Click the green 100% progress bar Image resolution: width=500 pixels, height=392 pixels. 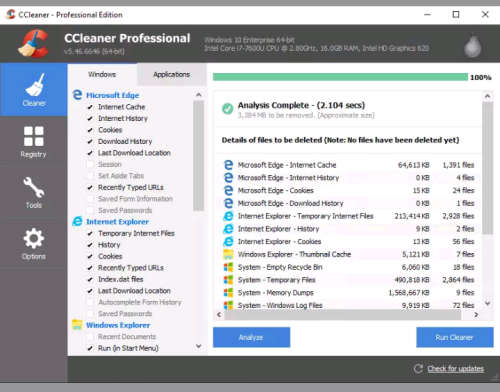tap(340, 77)
